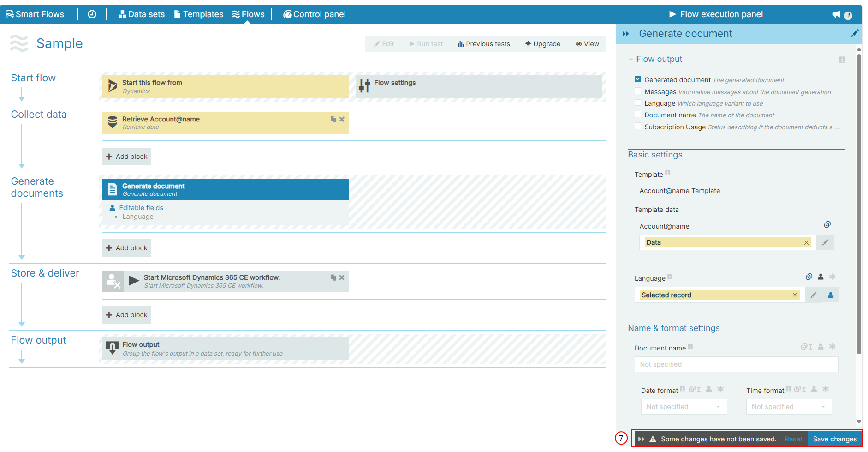Delete the Retrieve Account@name block
The width and height of the screenshot is (868, 452).
(x=342, y=119)
